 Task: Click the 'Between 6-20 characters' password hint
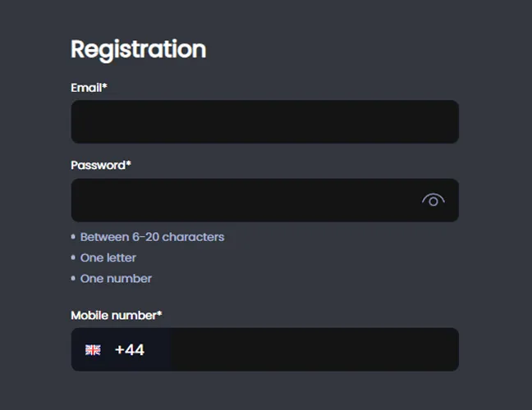point(152,237)
